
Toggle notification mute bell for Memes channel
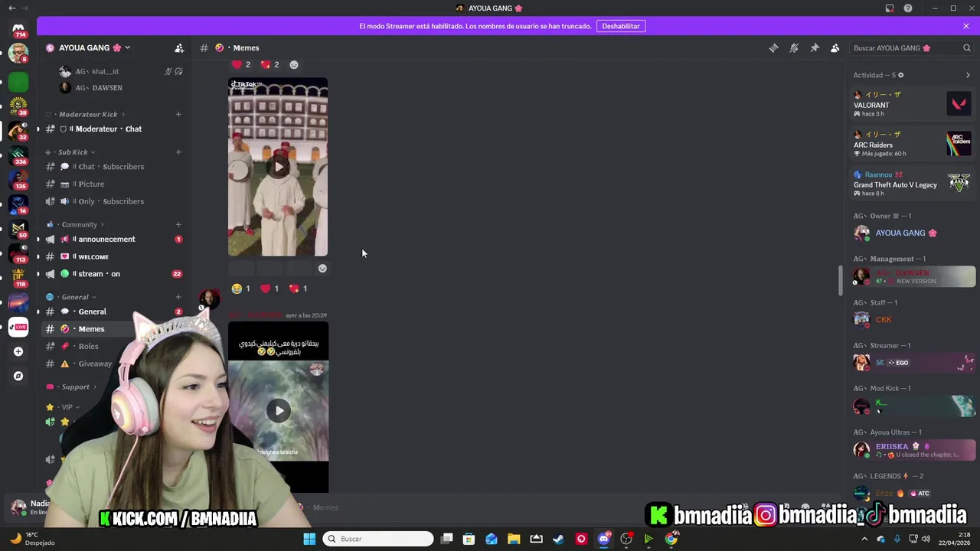(x=794, y=47)
